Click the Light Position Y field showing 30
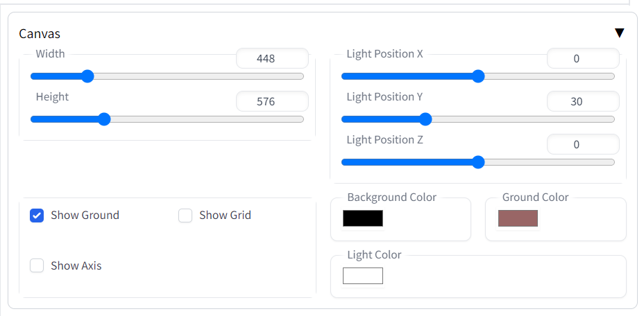The height and width of the screenshot is (316, 644). tap(583, 101)
